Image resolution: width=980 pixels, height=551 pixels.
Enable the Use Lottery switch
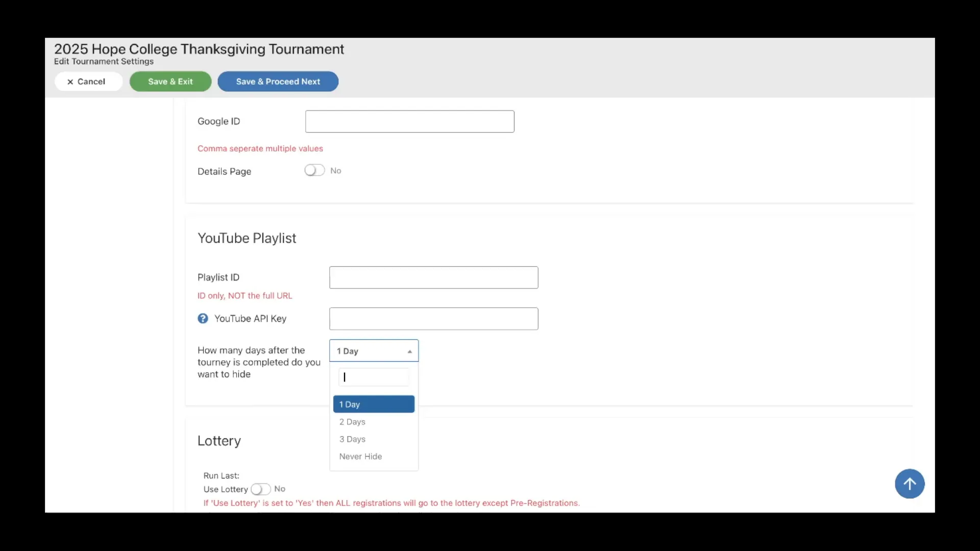coord(260,489)
